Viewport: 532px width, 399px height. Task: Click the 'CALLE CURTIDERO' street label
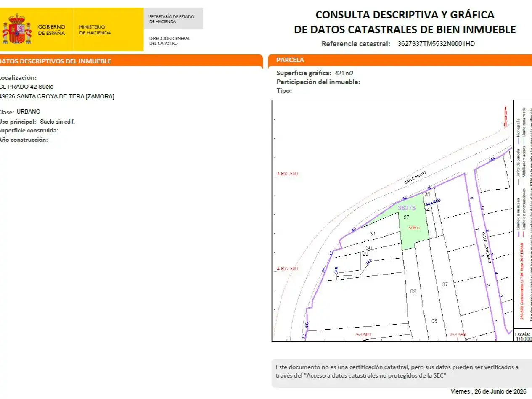coord(487,248)
